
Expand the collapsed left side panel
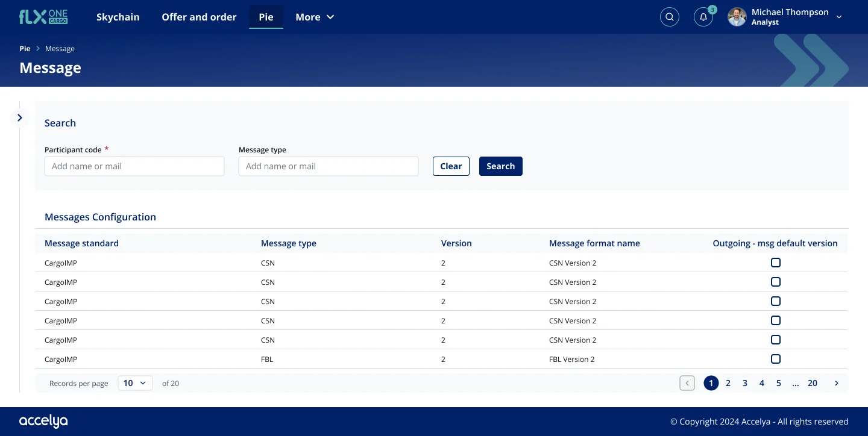(20, 118)
